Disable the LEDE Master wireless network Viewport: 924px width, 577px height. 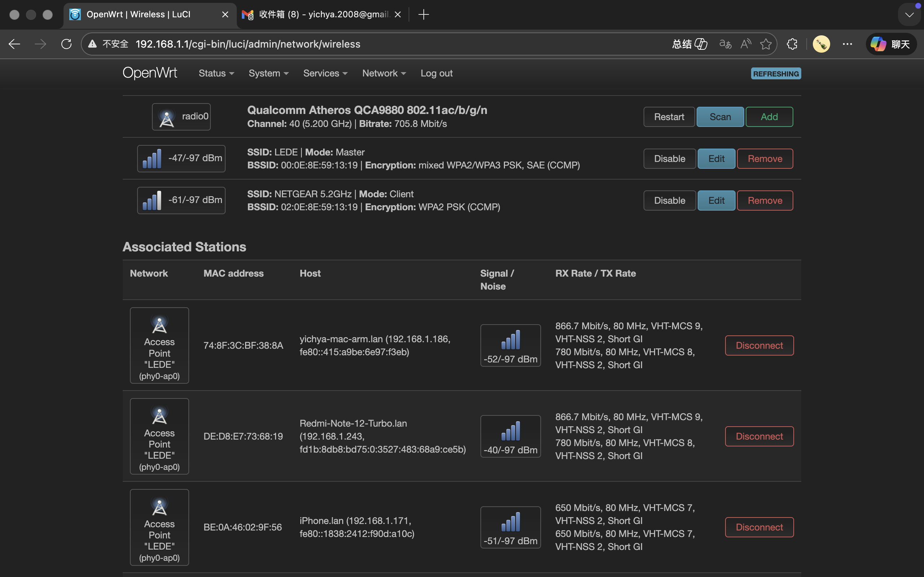669,159
